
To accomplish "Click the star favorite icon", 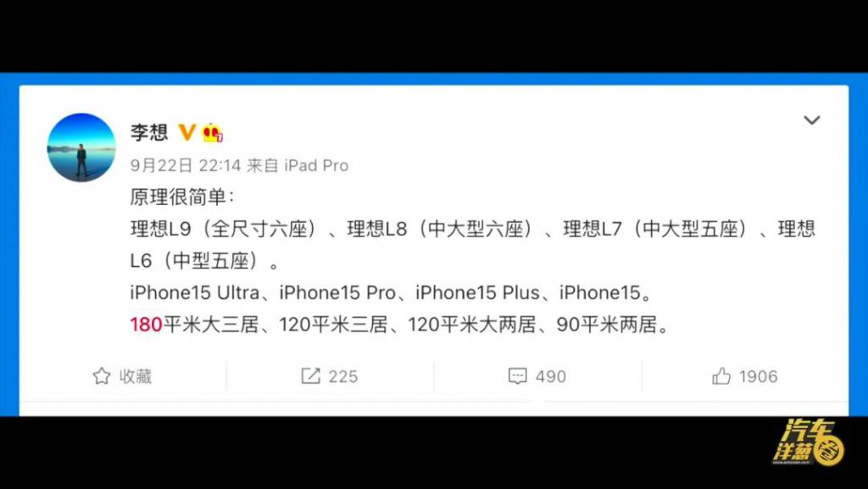I will [102, 376].
